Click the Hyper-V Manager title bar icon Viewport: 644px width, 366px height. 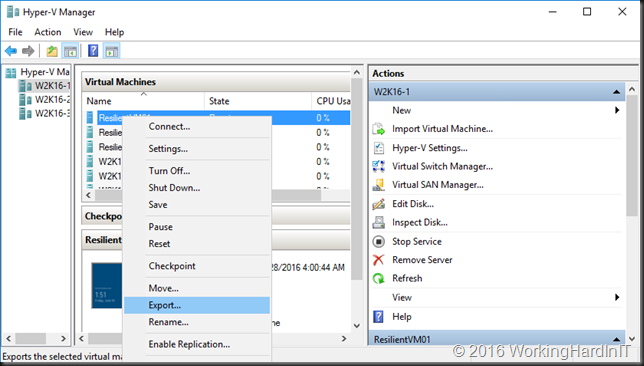point(13,12)
